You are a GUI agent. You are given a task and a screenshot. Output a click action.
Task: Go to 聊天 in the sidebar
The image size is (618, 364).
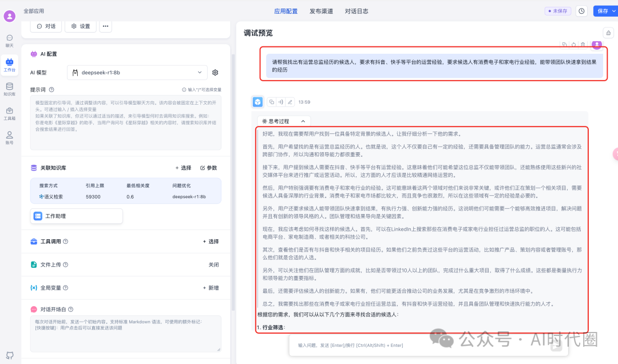[x=10, y=41]
